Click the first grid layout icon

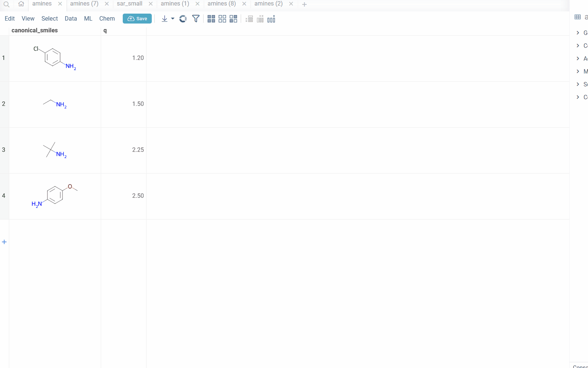point(211,19)
